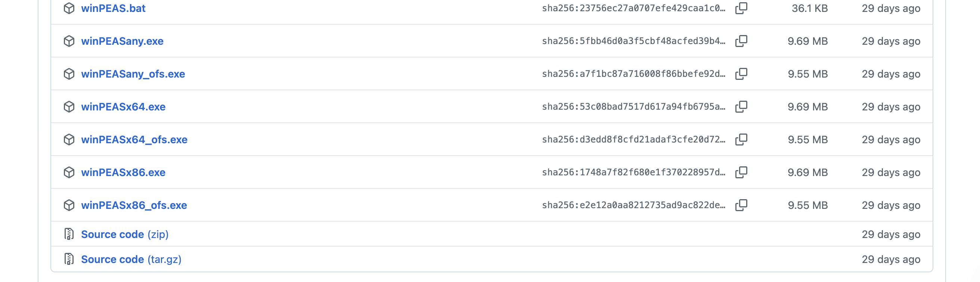Copy the sha256 hash for winPEASany_ofs.exe
Viewport: 980px width, 282px height.
click(741, 74)
